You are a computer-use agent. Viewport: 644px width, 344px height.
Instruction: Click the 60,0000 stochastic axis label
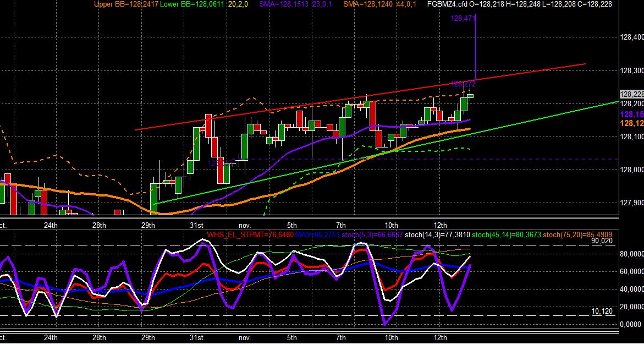click(632, 272)
